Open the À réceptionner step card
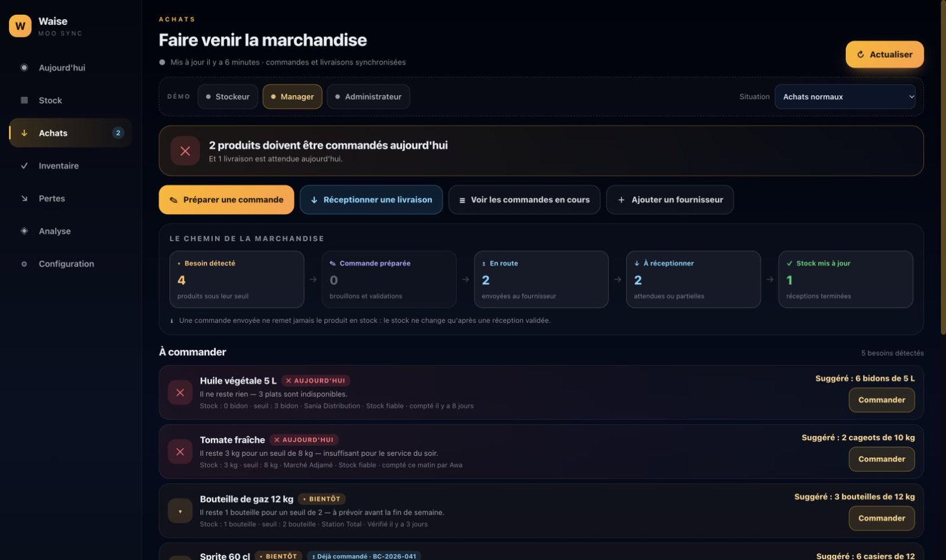This screenshot has width=946, height=560. pyautogui.click(x=694, y=279)
